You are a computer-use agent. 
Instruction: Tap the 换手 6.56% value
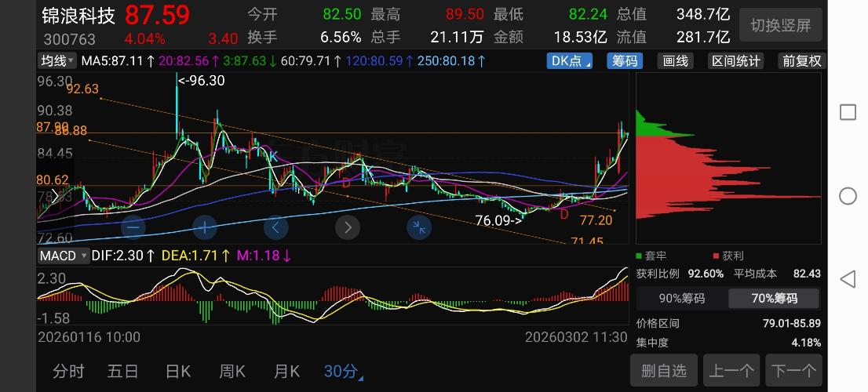(341, 37)
